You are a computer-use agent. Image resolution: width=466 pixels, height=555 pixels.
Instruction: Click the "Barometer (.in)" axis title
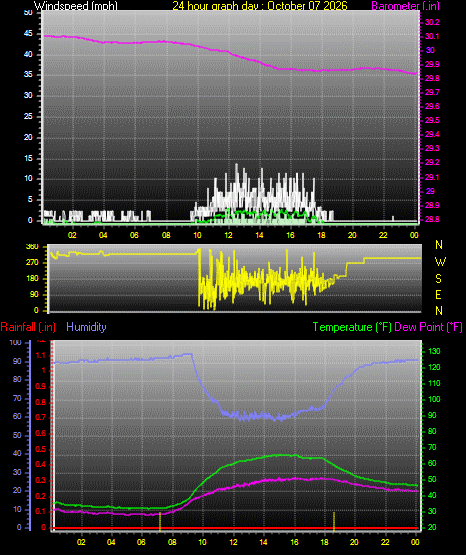pyautogui.click(x=405, y=6)
